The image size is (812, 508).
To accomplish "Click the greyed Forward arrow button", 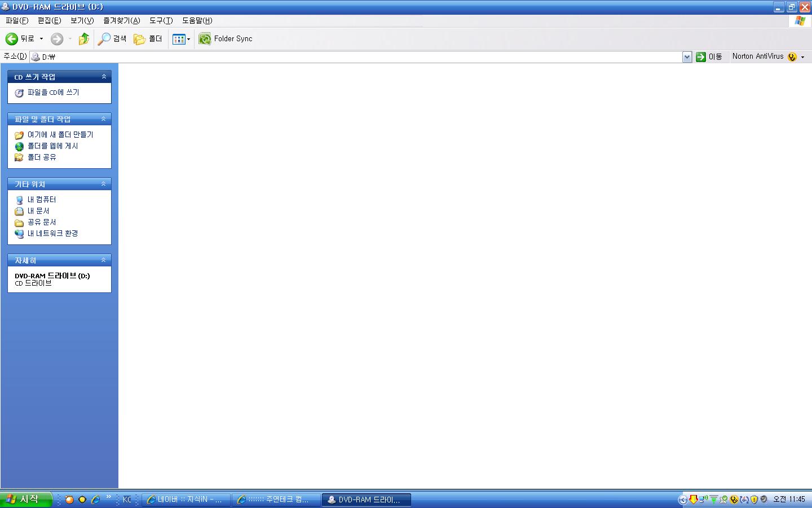I will [x=57, y=39].
